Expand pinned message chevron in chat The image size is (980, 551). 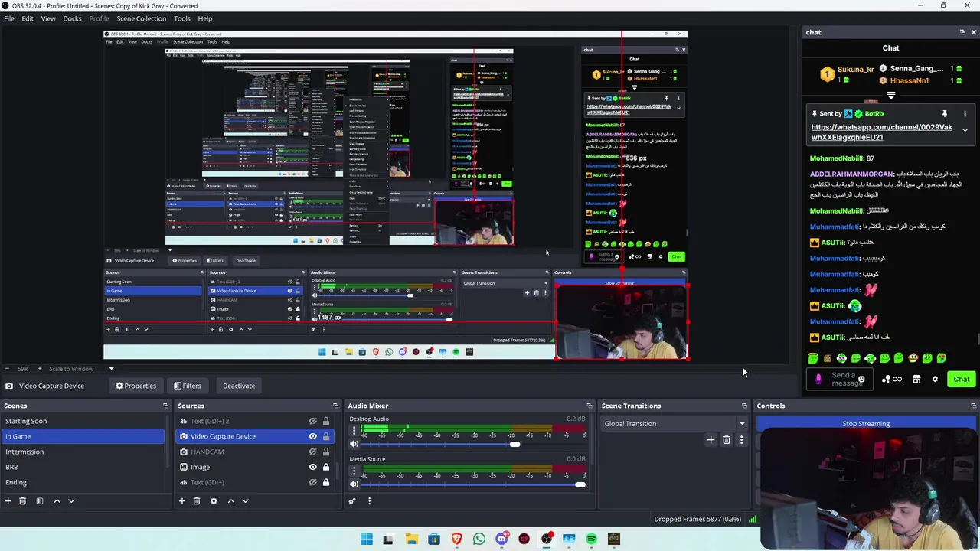(x=965, y=130)
